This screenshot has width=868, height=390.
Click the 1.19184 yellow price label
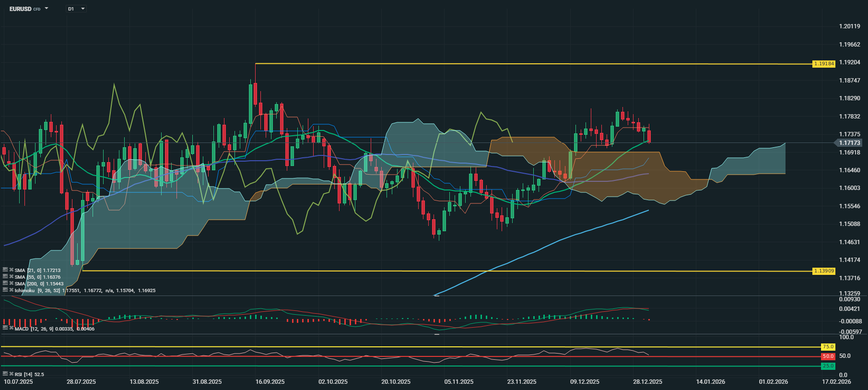(x=824, y=63)
